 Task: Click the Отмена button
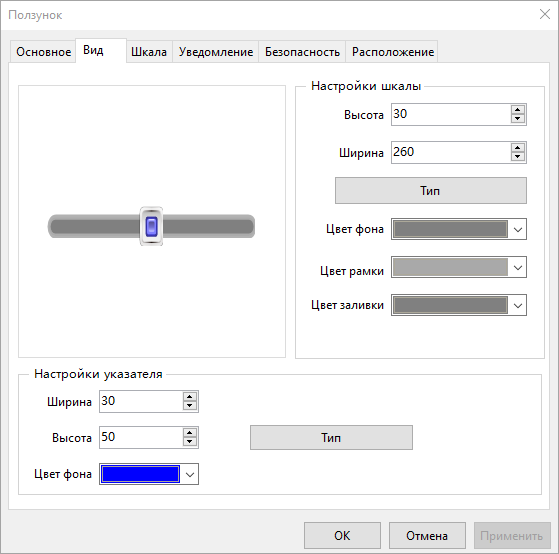pyautogui.click(x=427, y=535)
